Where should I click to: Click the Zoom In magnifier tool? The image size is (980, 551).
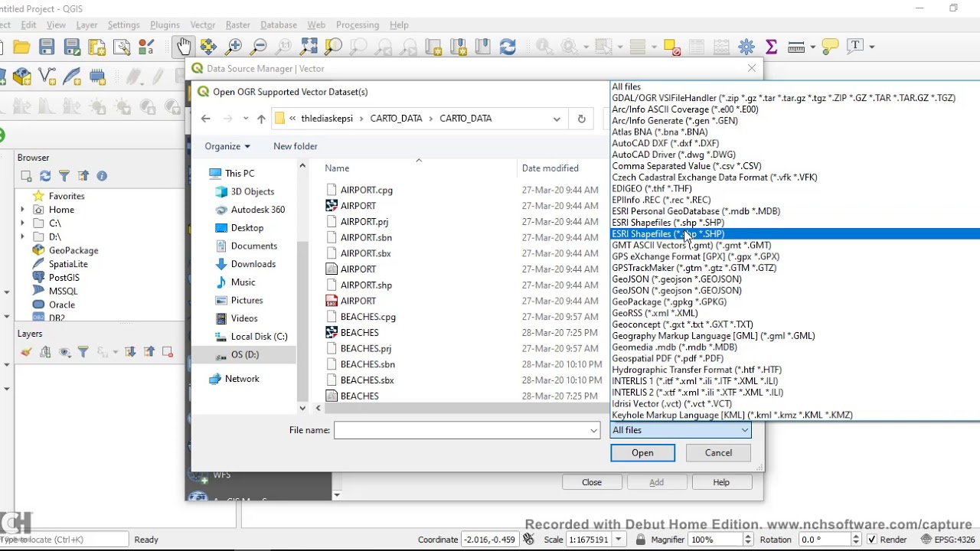click(234, 47)
